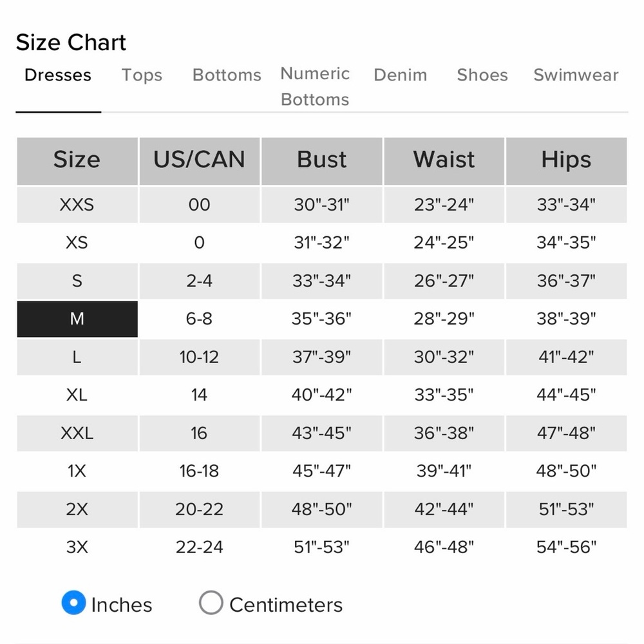The height and width of the screenshot is (644, 644).
Task: Open the Tops size tab
Action: click(x=142, y=75)
